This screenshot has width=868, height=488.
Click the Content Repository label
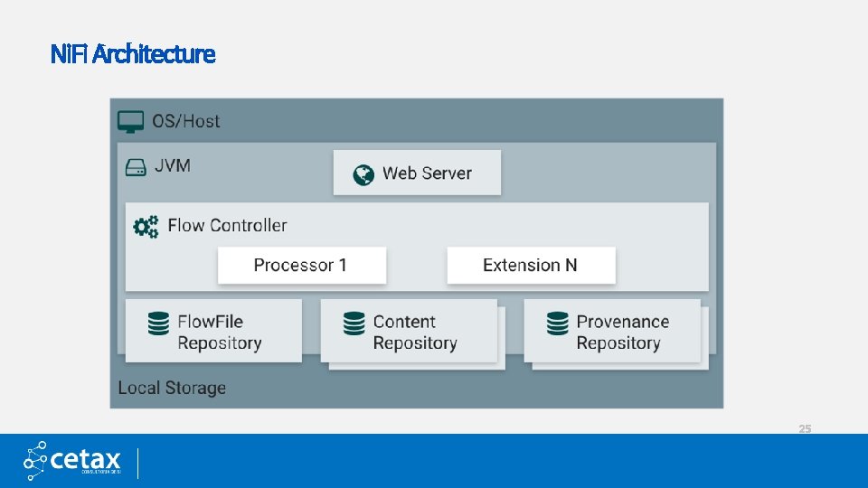(x=415, y=333)
